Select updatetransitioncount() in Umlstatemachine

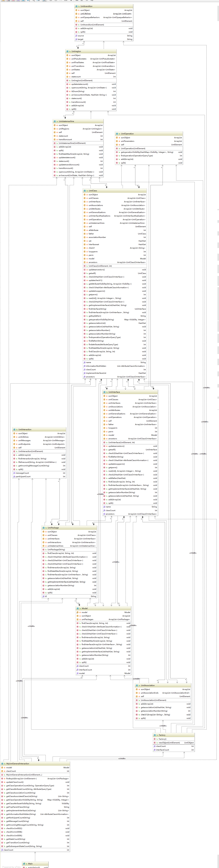pyautogui.click(x=78, y=165)
